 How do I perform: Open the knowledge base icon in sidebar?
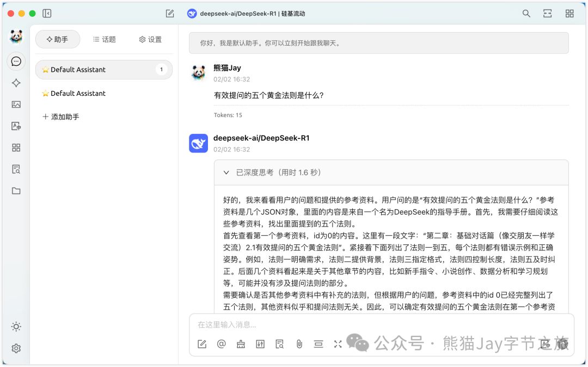16,169
